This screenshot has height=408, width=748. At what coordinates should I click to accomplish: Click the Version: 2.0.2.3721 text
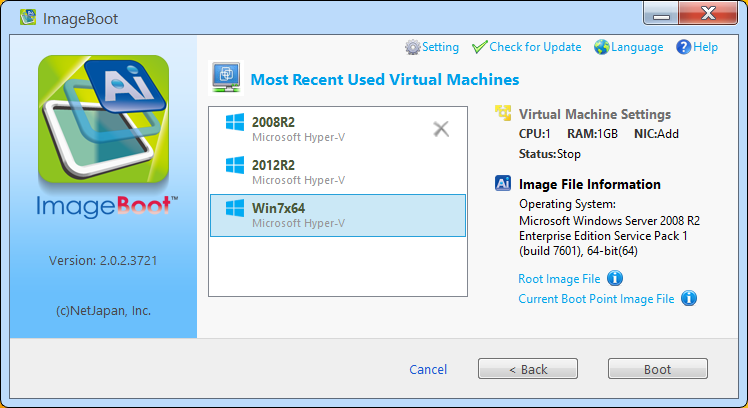click(103, 261)
